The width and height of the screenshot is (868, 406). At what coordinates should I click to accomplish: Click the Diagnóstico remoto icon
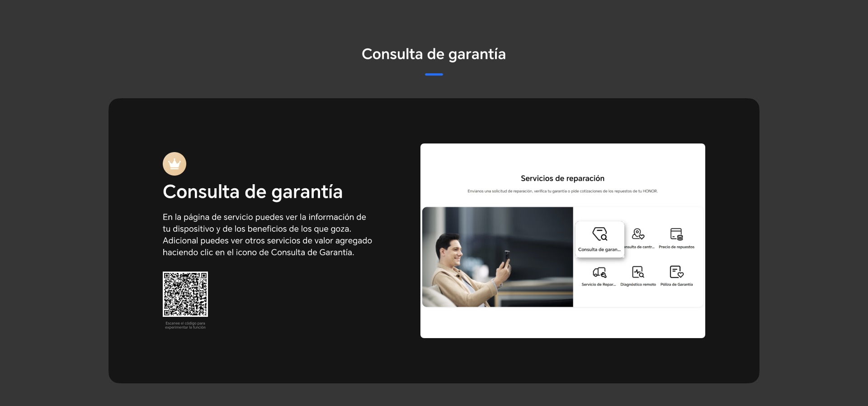coord(638,272)
